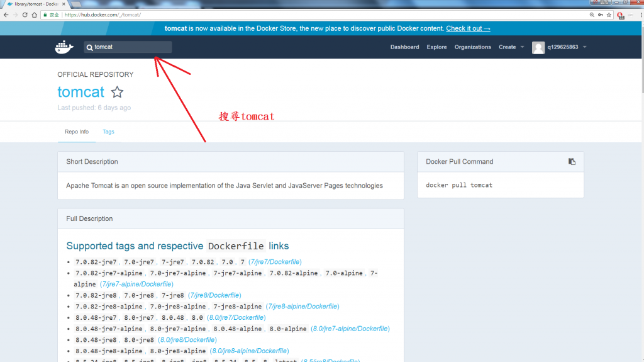Screen dimensions: 644x362
Task: Click the '7.0.82-jre8-alpine' tag text
Action: click(x=109, y=307)
